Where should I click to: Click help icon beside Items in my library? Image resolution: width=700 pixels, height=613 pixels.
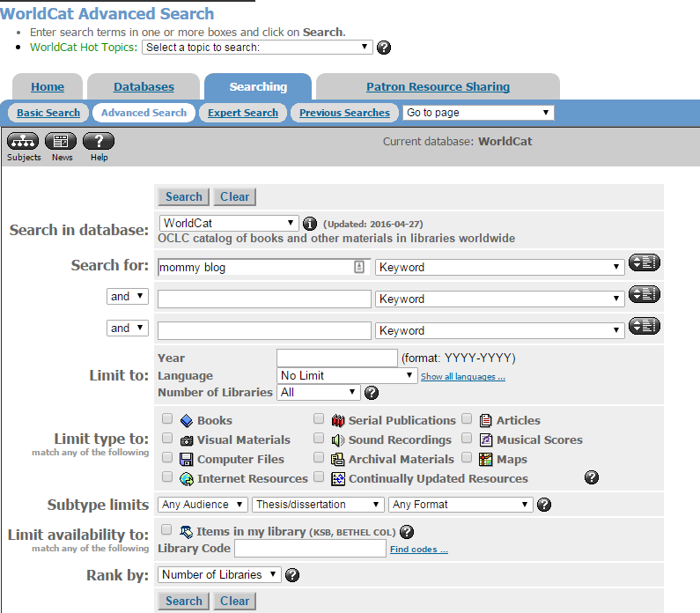pos(407,532)
